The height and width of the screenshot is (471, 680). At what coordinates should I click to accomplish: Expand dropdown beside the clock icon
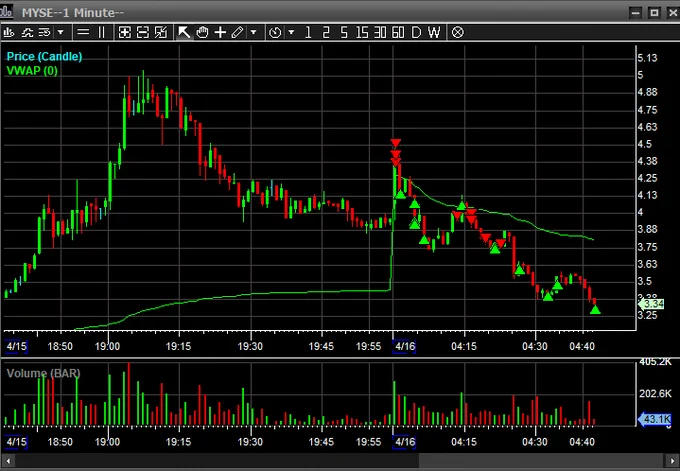pos(291,33)
